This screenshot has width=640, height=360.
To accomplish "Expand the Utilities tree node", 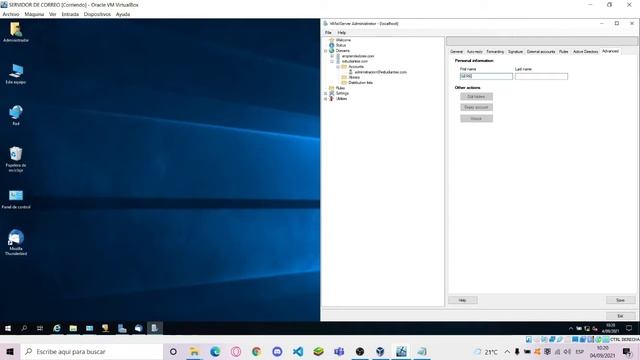I will [326, 98].
